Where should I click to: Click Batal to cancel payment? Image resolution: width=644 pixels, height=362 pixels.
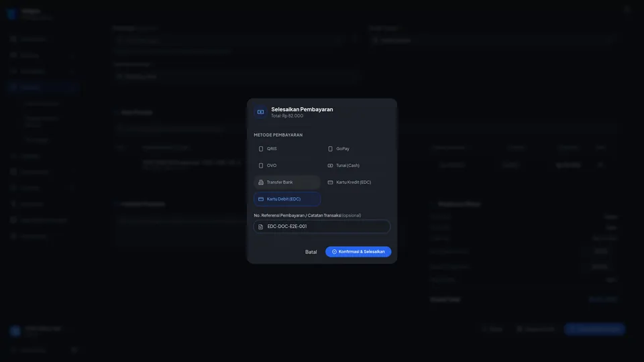coord(311,251)
